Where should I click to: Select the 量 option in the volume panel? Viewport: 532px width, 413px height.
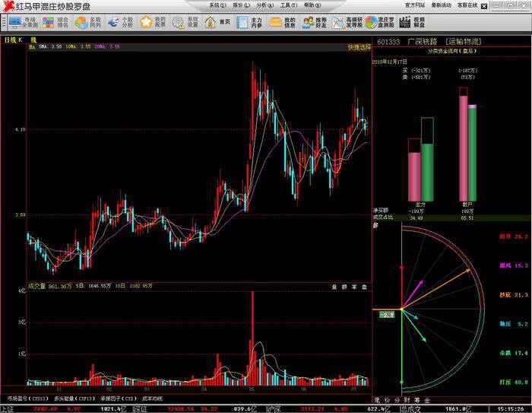pos(334,287)
